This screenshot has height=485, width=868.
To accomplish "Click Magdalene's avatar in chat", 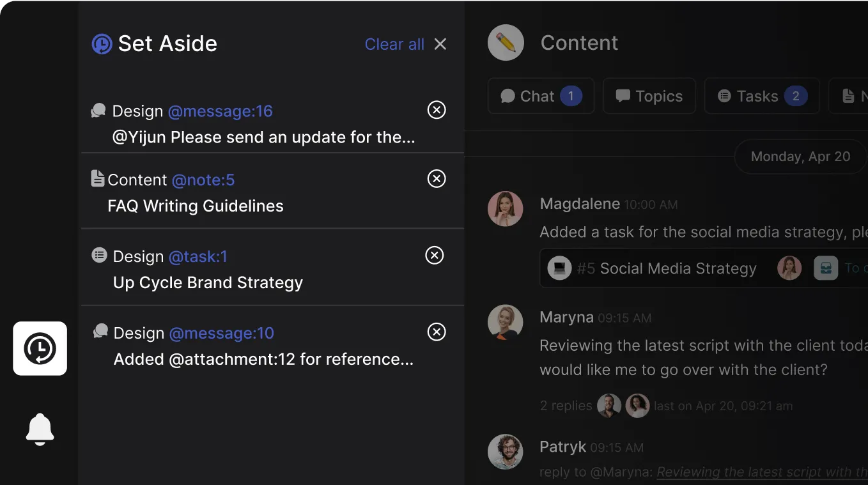I will coord(506,209).
